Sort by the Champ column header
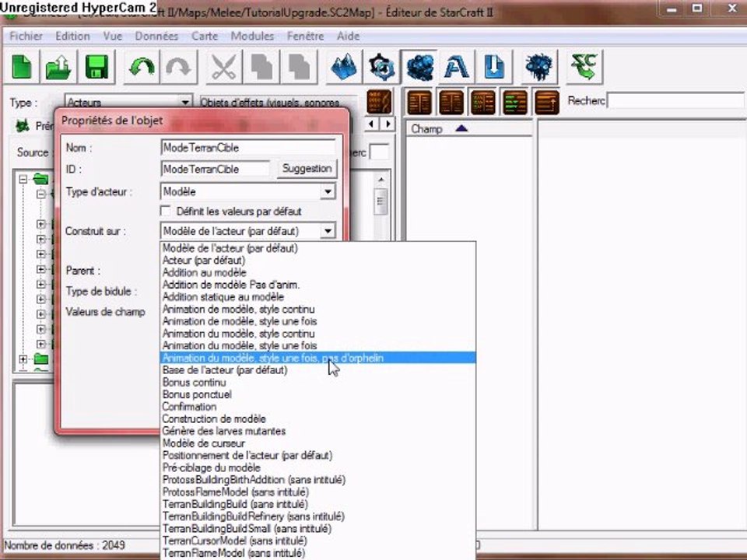This screenshot has height=560, width=747. pyautogui.click(x=468, y=128)
